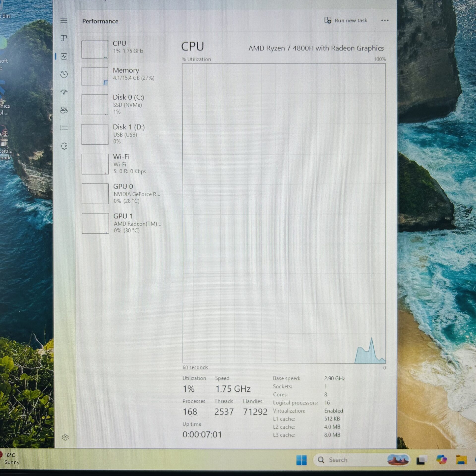Image resolution: width=476 pixels, height=476 pixels.
Task: Click the Logical processors value 16
Action: pos(327,403)
